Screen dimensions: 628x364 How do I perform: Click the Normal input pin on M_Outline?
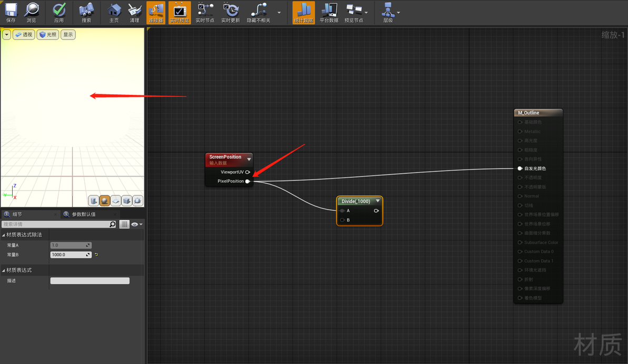point(520,196)
